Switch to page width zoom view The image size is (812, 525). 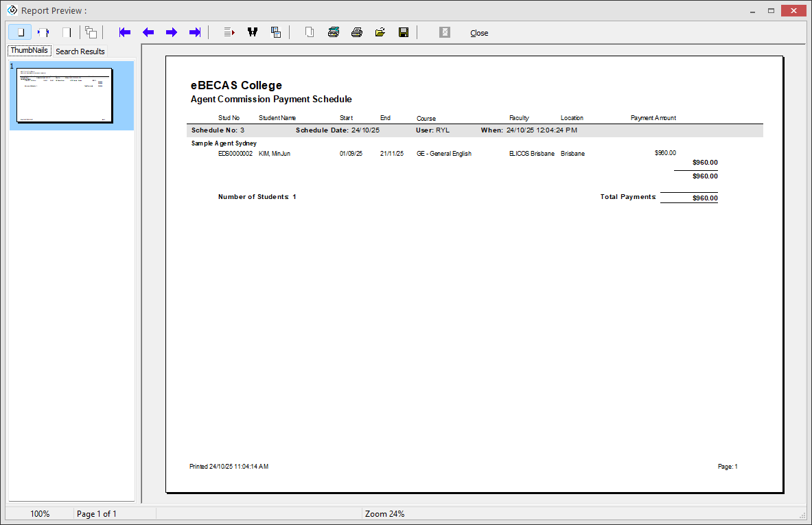click(43, 32)
